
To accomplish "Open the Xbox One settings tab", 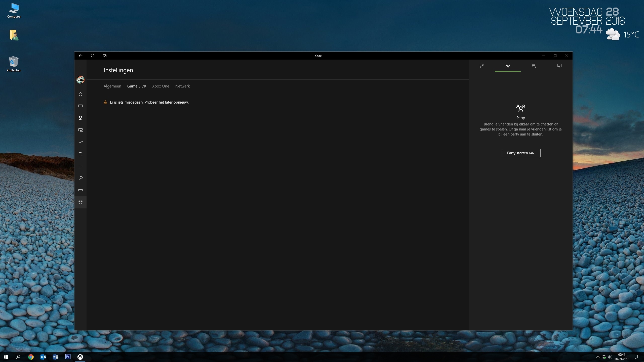I will point(161,86).
